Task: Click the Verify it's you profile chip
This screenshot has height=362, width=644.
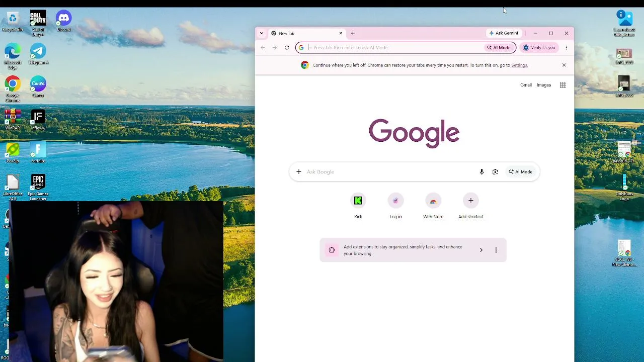Action: click(x=539, y=48)
